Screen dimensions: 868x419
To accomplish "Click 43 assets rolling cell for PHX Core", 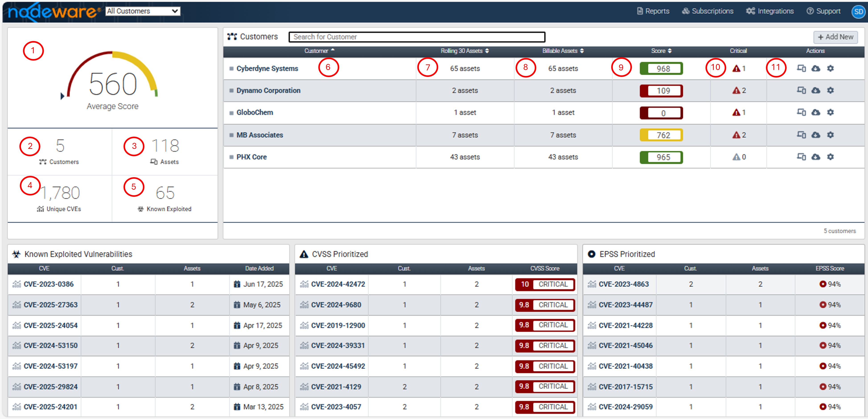I will pyautogui.click(x=465, y=157).
